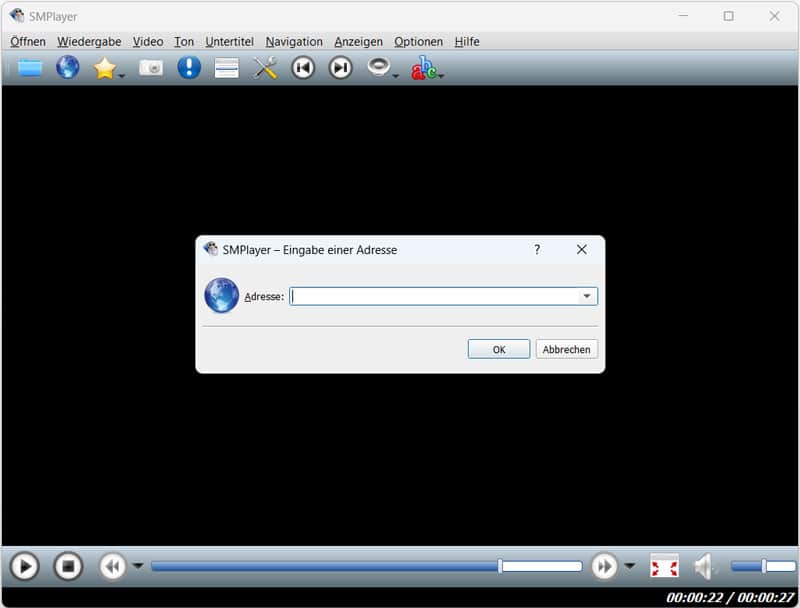The height and width of the screenshot is (608, 800).
Task: Click the dialog's question mark help button
Action: tap(537, 249)
